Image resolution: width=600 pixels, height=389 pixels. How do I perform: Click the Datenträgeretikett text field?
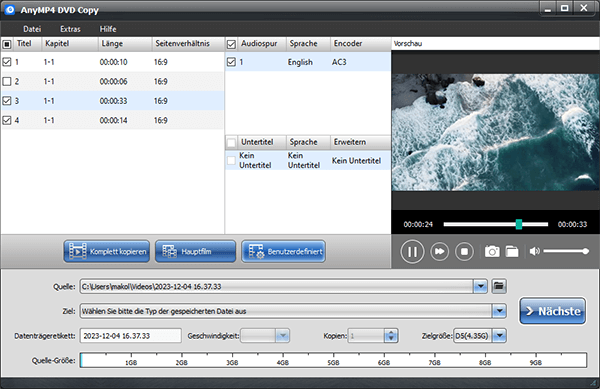(130, 336)
